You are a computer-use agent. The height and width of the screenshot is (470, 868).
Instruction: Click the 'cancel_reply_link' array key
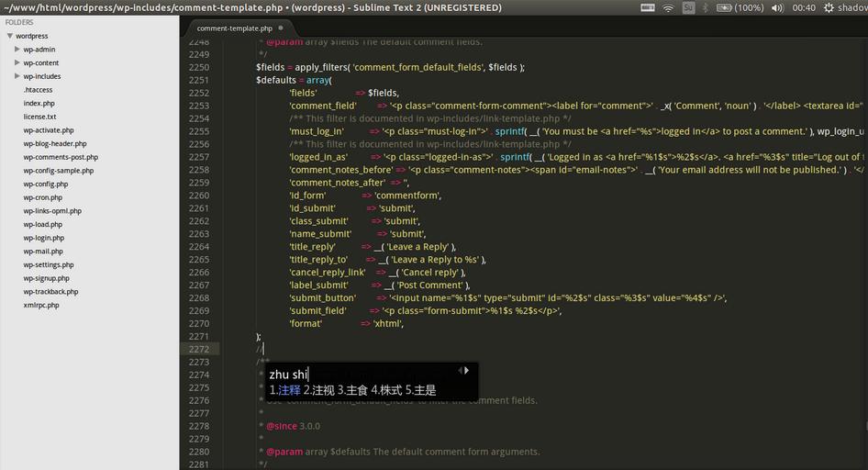328,273
